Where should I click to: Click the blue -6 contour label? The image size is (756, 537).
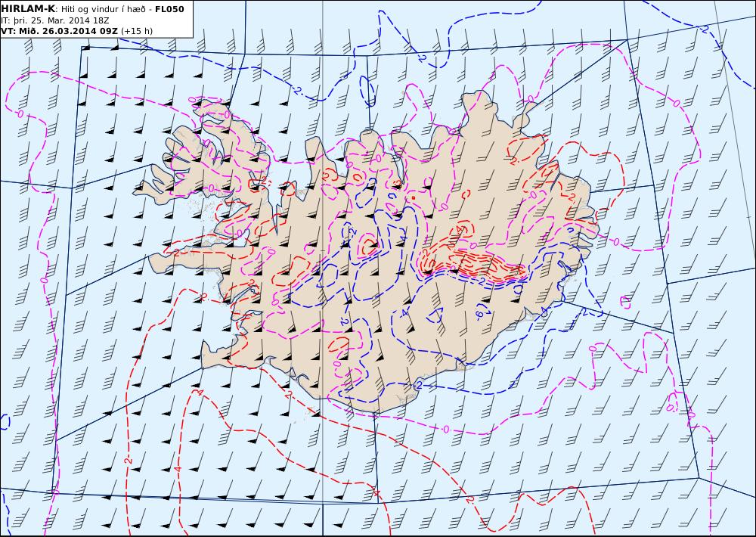click(478, 314)
